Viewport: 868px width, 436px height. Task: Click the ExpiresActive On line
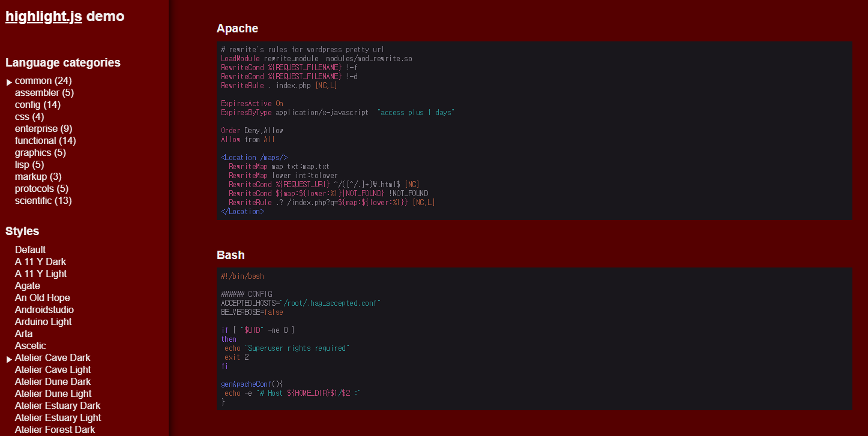pyautogui.click(x=252, y=104)
